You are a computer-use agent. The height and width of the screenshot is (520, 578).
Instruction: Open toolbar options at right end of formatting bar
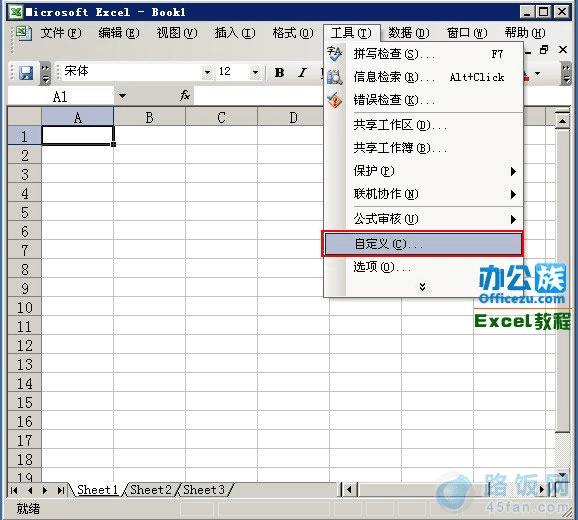566,73
